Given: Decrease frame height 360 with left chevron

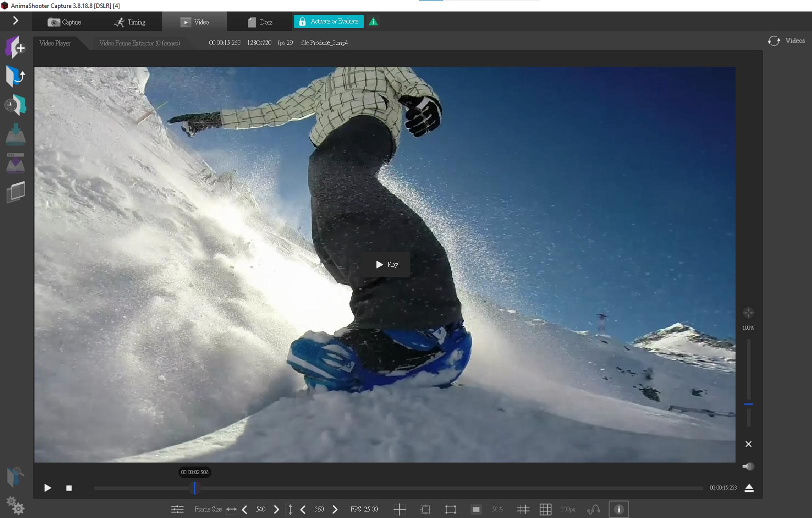Looking at the screenshot, I should (x=303, y=509).
